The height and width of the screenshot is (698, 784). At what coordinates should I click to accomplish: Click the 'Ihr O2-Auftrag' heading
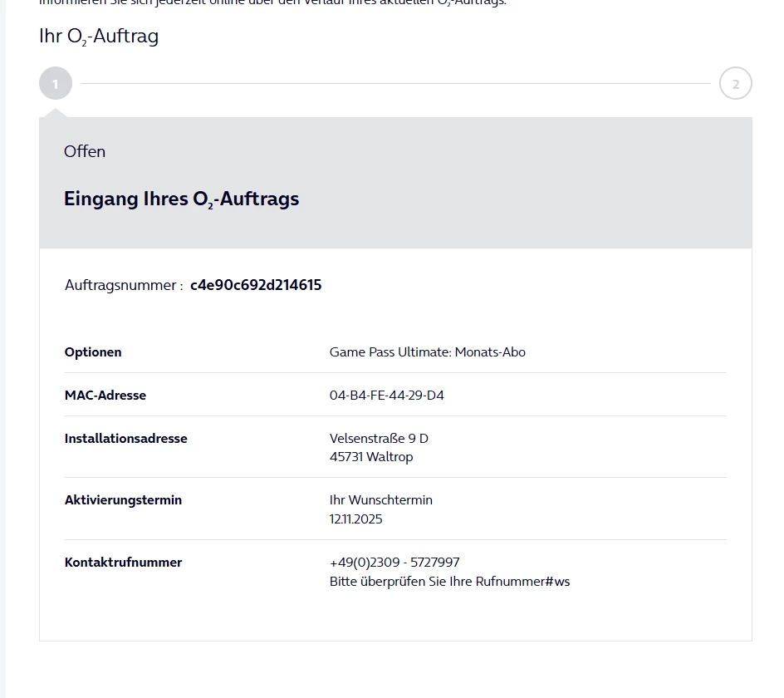coord(99,37)
